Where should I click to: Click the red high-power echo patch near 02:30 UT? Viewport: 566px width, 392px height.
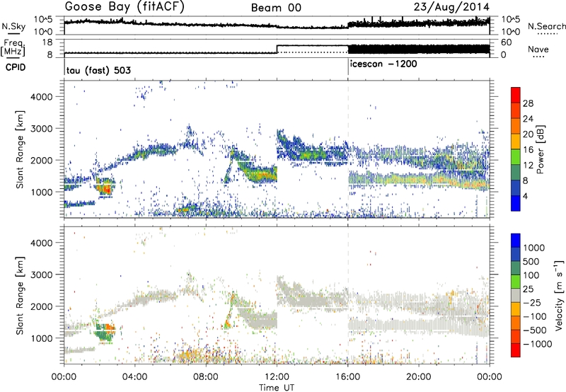[105, 188]
